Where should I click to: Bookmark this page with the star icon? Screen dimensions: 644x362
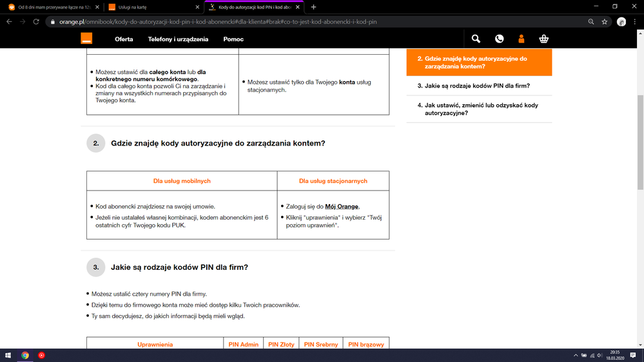coord(605,21)
